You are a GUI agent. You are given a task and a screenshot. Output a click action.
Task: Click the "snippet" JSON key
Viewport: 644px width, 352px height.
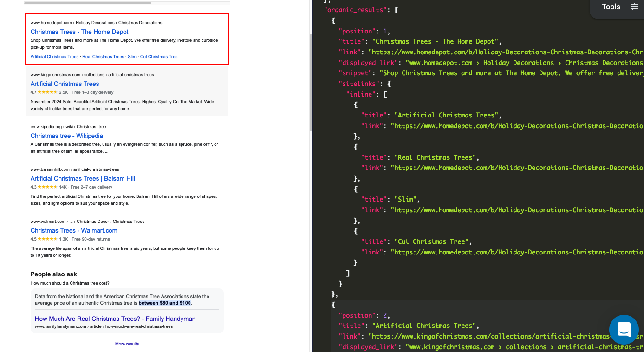click(x=355, y=73)
